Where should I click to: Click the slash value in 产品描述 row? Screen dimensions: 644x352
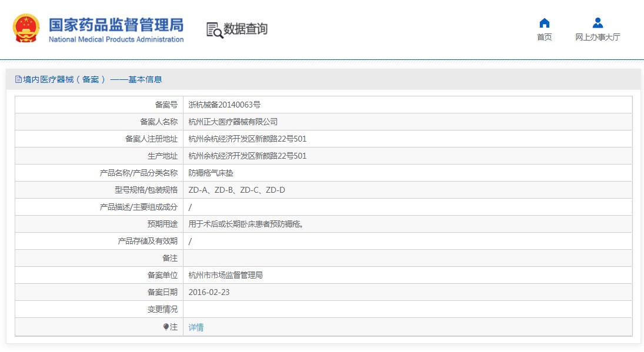tap(190, 207)
